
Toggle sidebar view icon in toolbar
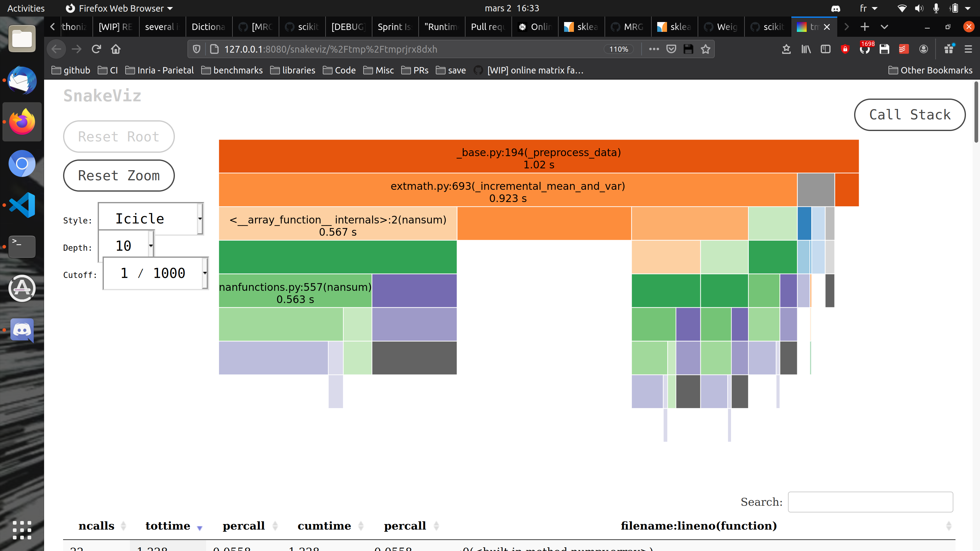tap(825, 49)
